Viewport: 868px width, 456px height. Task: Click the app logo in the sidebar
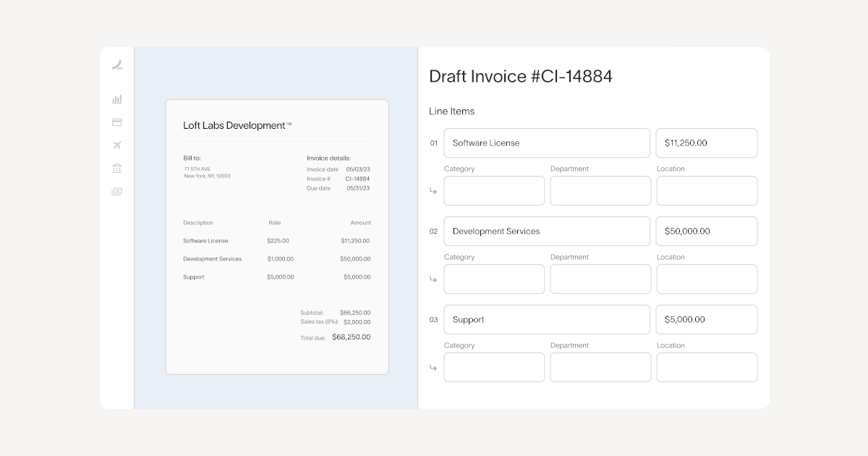pos(117,65)
